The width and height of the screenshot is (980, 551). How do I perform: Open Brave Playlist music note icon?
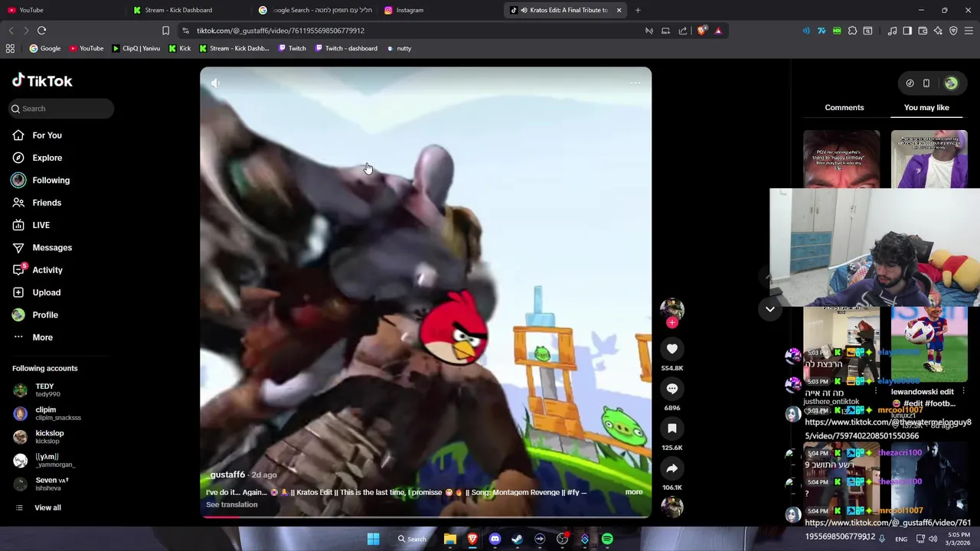[892, 31]
